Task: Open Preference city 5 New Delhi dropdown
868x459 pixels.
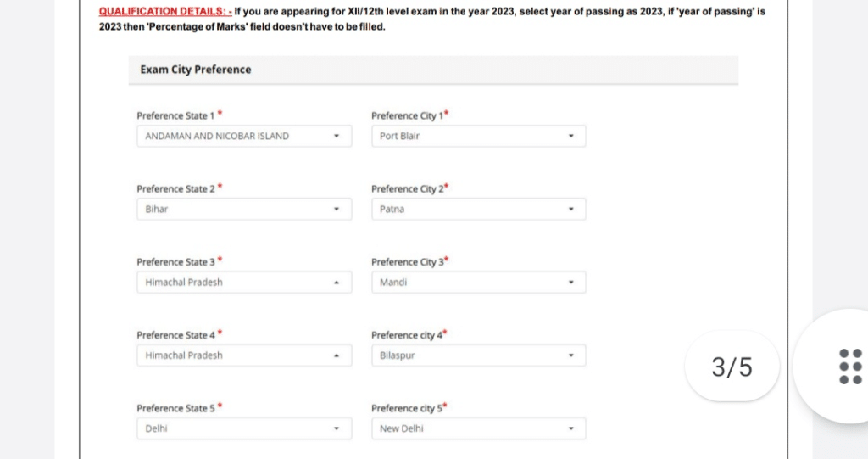Action: 478,428
